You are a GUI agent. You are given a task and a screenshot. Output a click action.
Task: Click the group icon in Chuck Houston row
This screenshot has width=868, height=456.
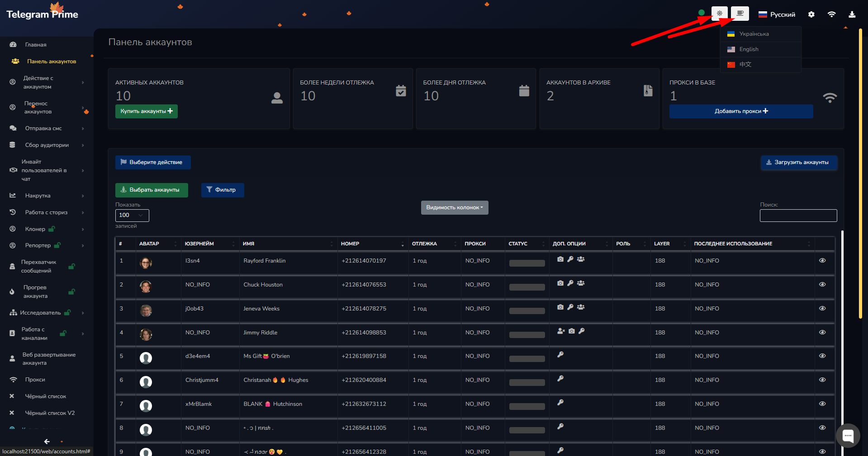click(x=581, y=283)
